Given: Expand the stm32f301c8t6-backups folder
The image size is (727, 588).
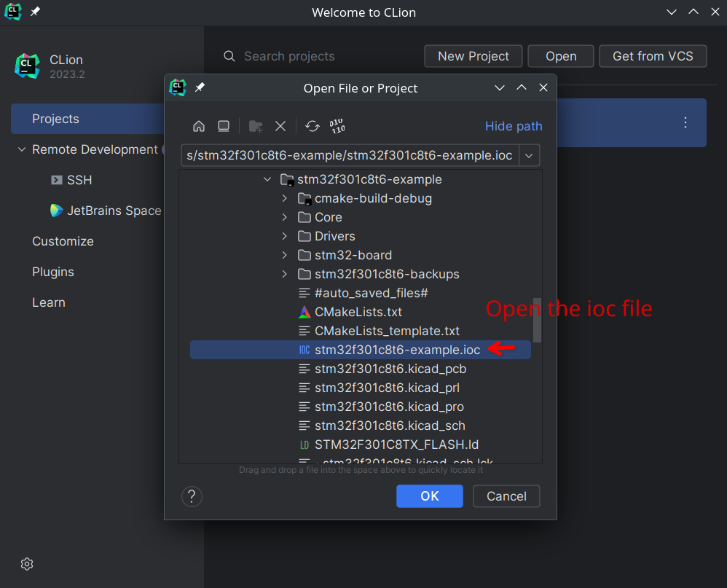Looking at the screenshot, I should coord(284,275).
